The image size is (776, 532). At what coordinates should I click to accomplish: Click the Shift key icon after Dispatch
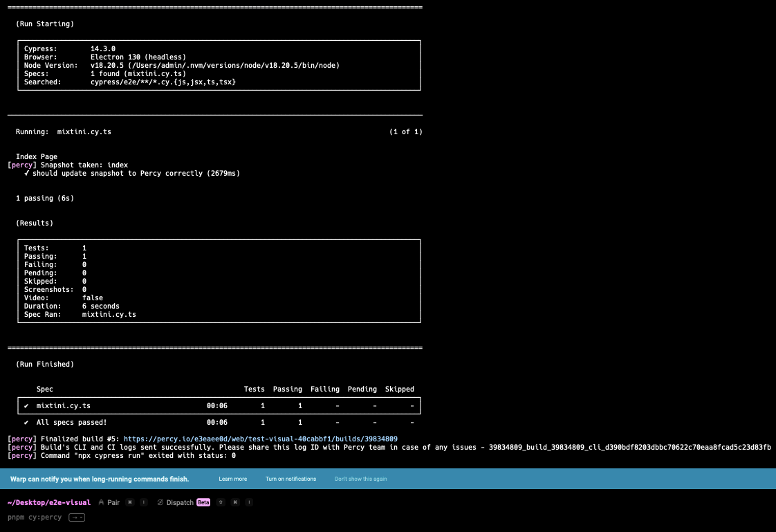(x=221, y=502)
